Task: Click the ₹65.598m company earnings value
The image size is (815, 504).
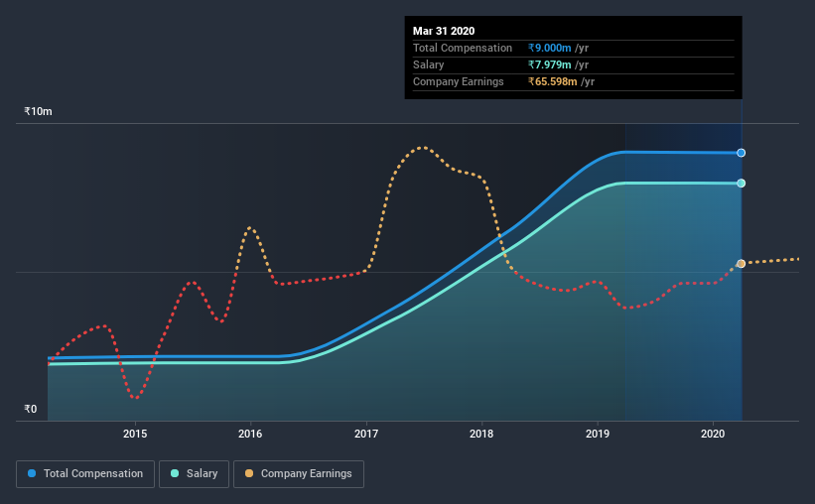Action: (553, 81)
